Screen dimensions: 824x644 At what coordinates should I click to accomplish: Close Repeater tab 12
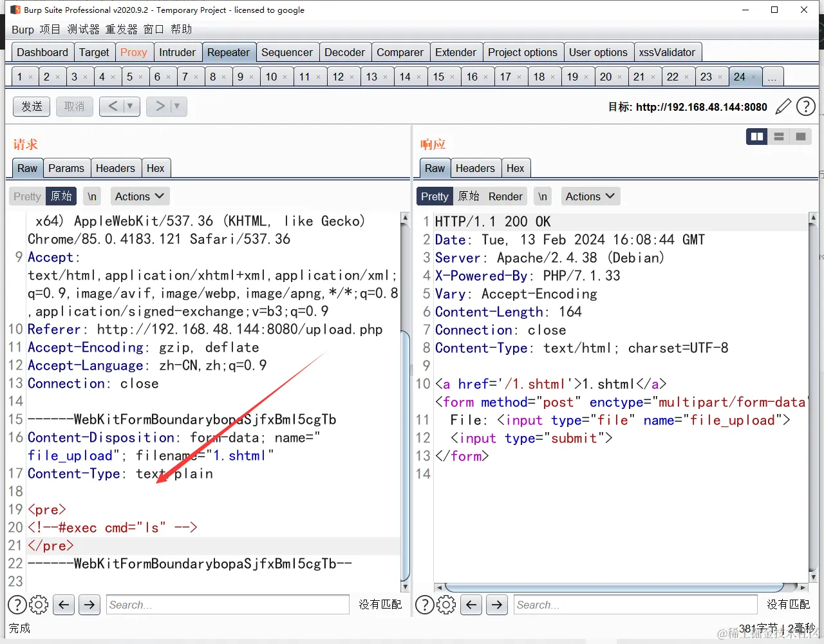352,77
